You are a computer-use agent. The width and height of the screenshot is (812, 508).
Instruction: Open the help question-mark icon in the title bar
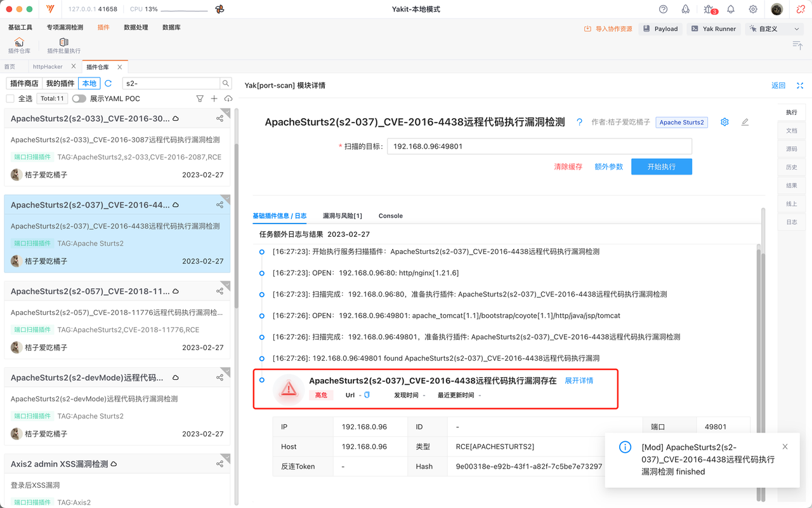click(x=664, y=10)
